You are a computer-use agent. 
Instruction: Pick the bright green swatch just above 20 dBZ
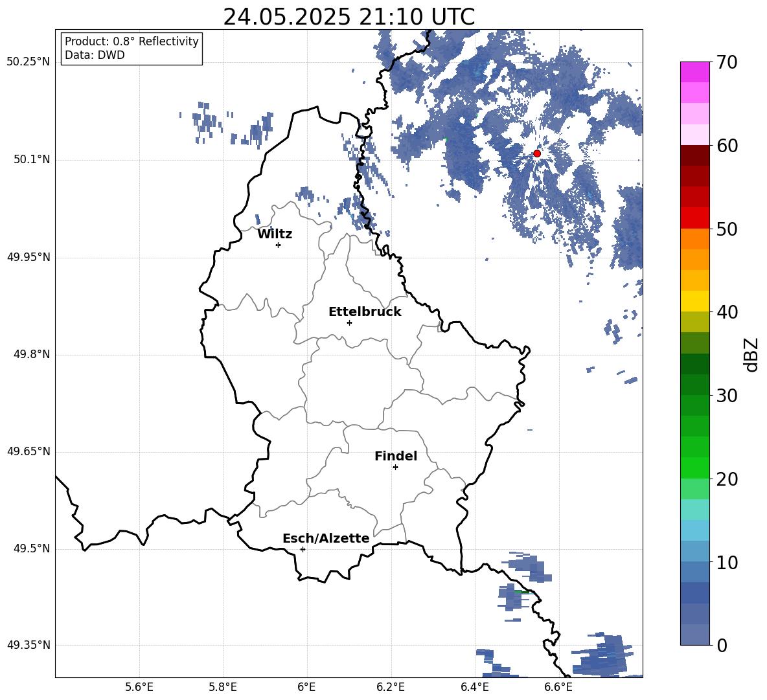coord(694,468)
